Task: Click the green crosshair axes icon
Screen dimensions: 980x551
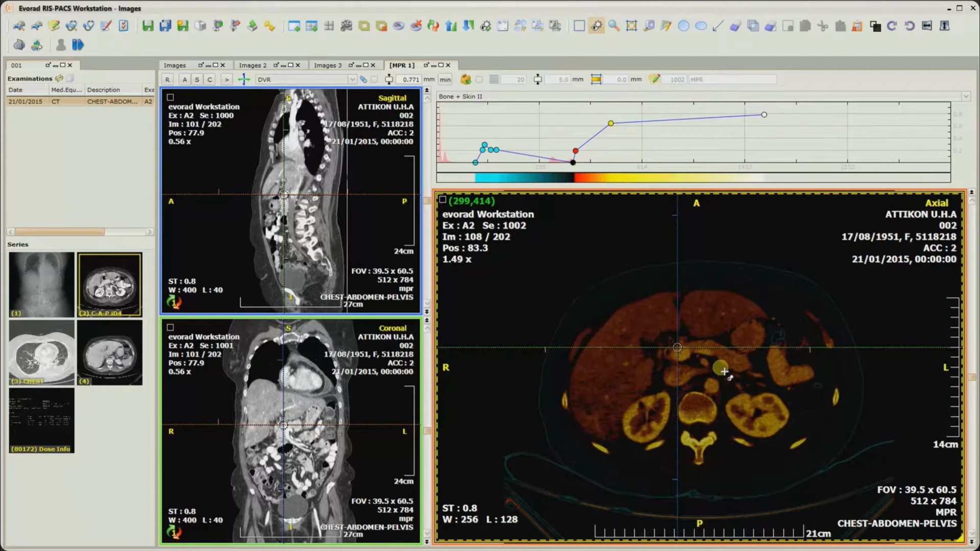Action: (244, 79)
